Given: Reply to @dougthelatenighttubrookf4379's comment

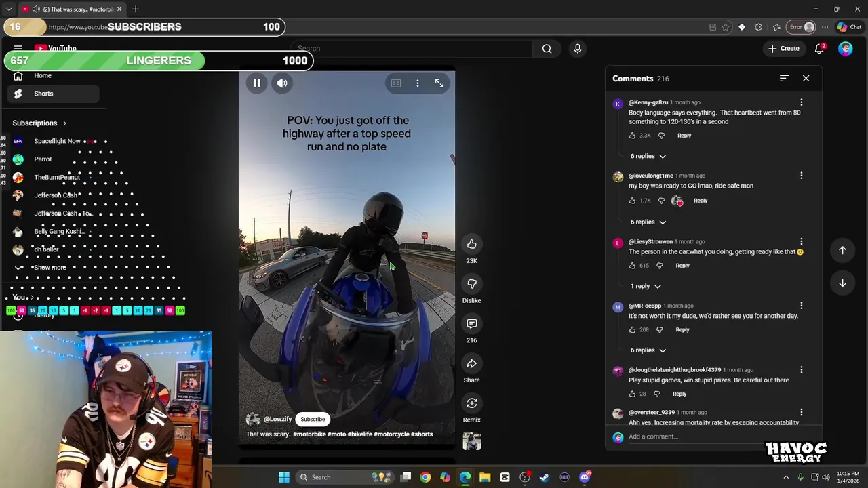Looking at the screenshot, I should 679,394.
